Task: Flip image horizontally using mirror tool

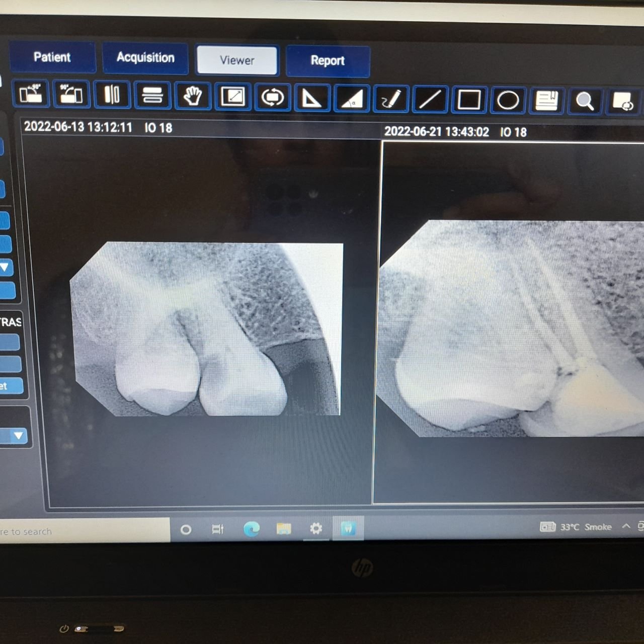Action: (x=112, y=95)
